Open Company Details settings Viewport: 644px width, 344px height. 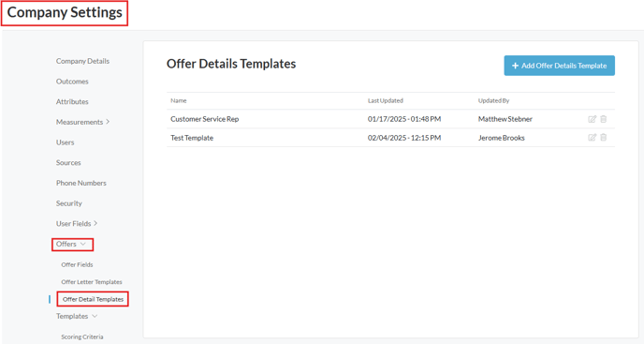coord(82,61)
